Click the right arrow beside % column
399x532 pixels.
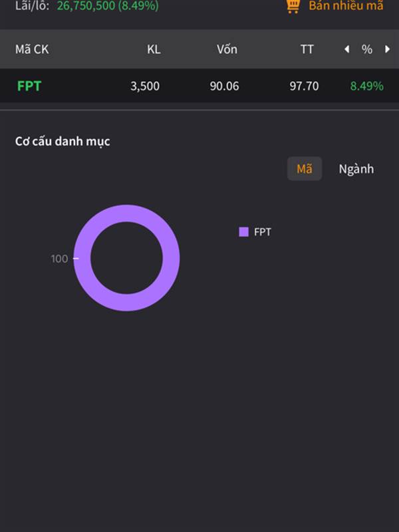[x=387, y=49]
